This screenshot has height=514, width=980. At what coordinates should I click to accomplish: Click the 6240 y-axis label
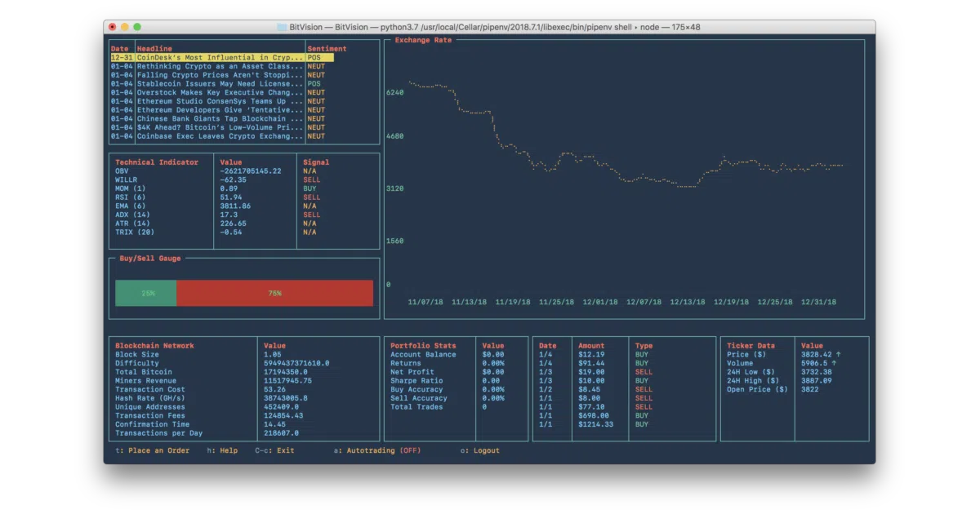395,93
